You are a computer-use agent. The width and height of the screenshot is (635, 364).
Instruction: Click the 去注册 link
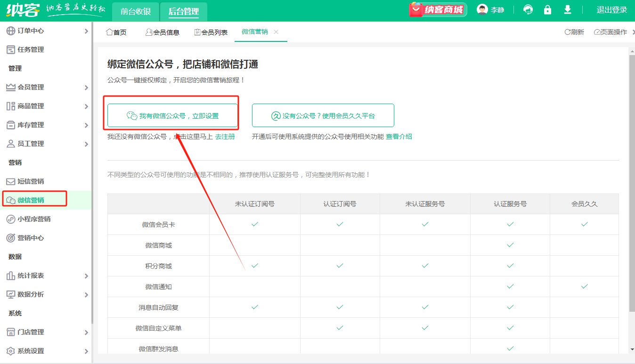pos(225,137)
